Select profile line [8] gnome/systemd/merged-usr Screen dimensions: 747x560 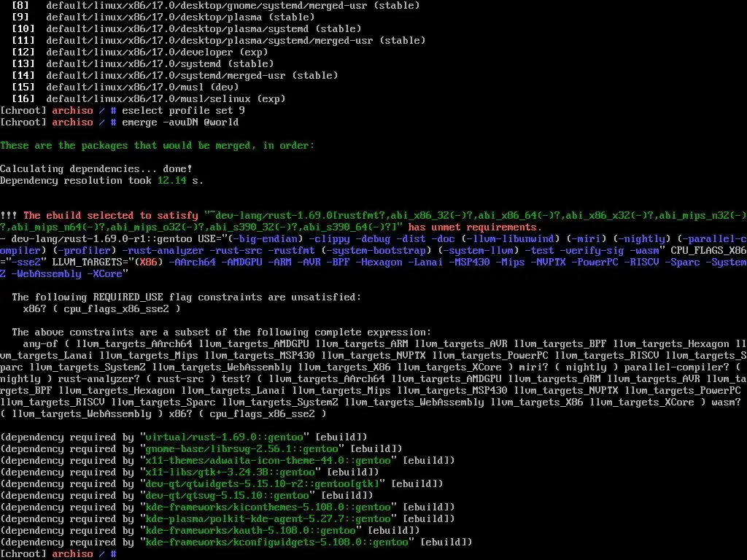[216, 6]
